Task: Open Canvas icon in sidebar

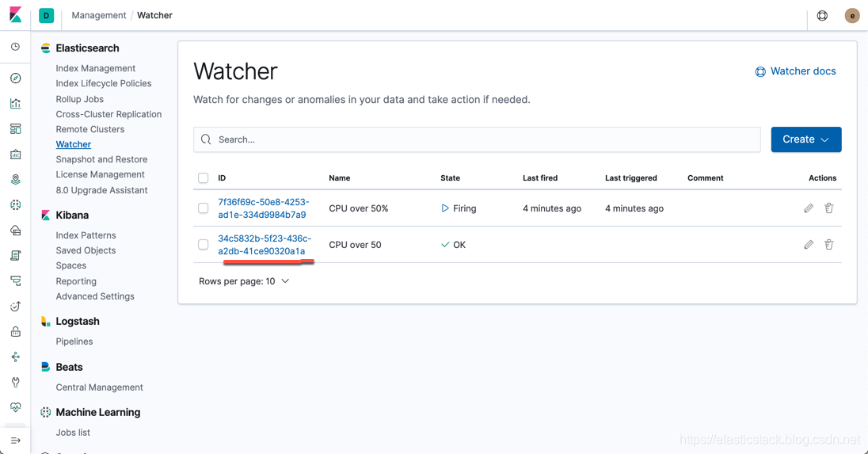Action: click(x=16, y=155)
